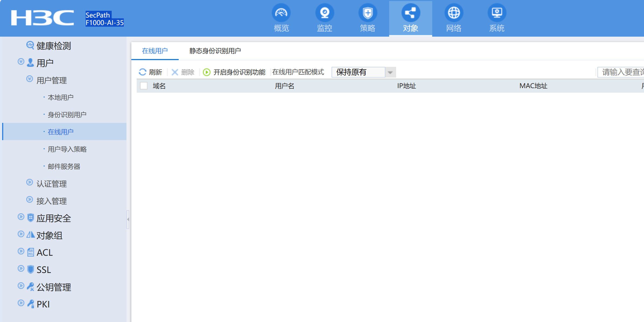Open the 网络 network globe icon

453,13
